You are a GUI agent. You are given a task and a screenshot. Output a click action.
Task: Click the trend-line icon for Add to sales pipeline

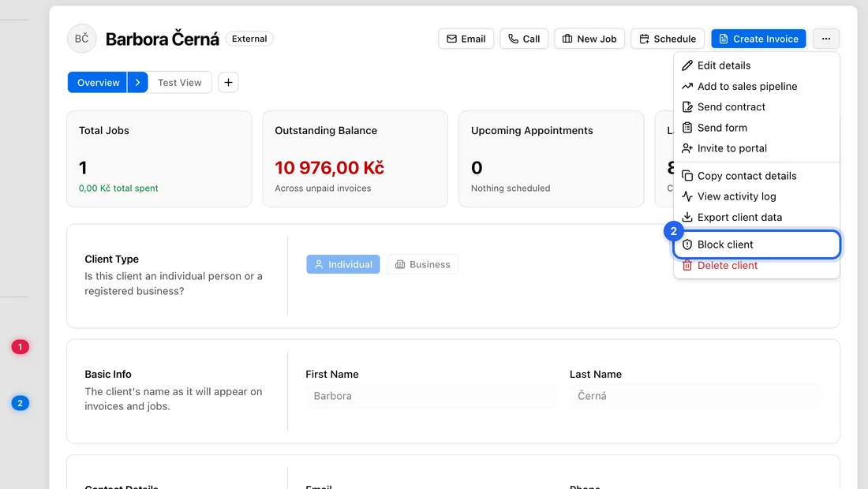687,86
